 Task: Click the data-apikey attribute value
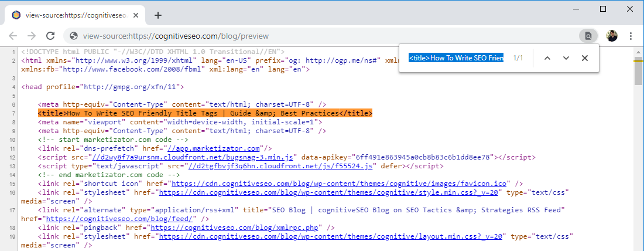point(423,157)
